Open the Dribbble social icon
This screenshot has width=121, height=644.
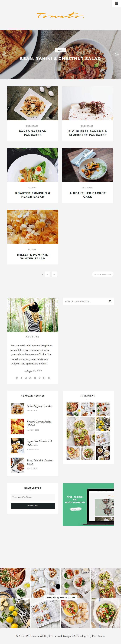(49, 378)
